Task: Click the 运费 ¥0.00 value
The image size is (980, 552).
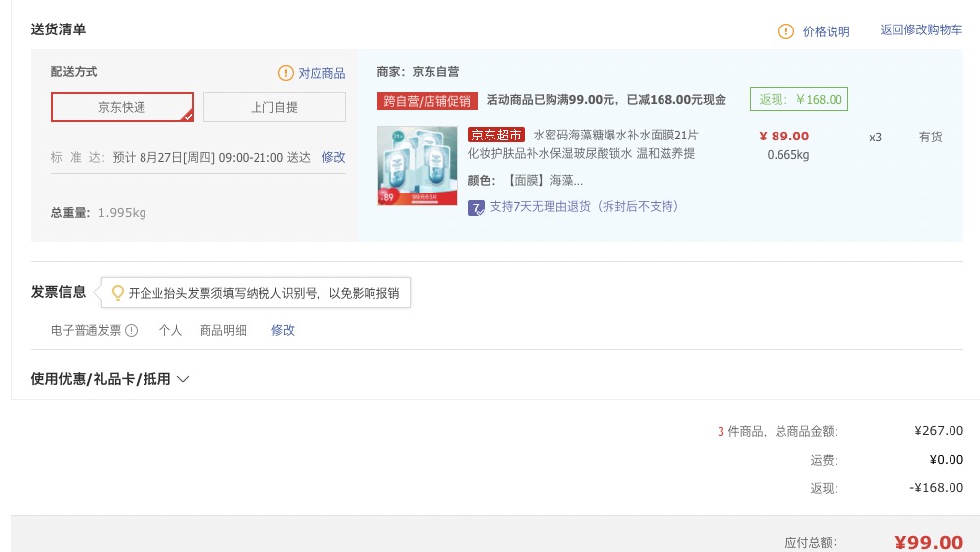Action: coord(947,460)
